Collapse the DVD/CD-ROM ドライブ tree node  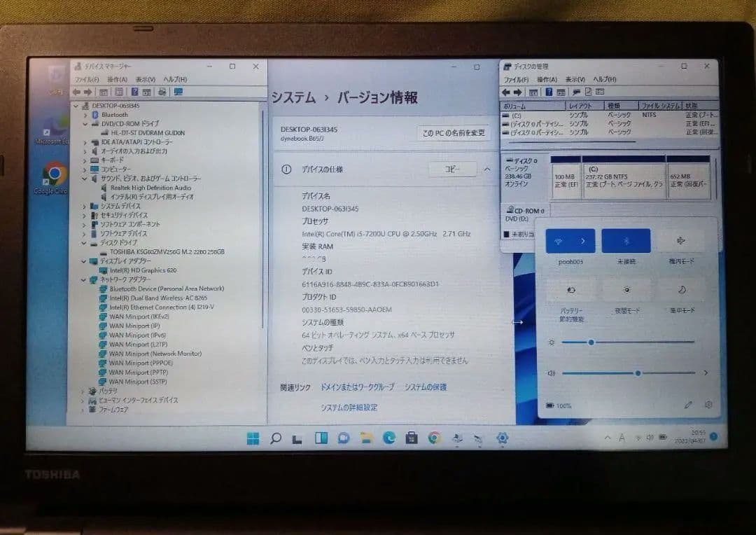[x=85, y=124]
